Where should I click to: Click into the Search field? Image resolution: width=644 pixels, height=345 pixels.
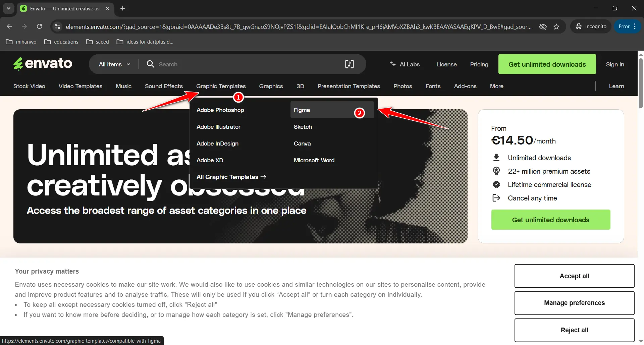pos(248,64)
